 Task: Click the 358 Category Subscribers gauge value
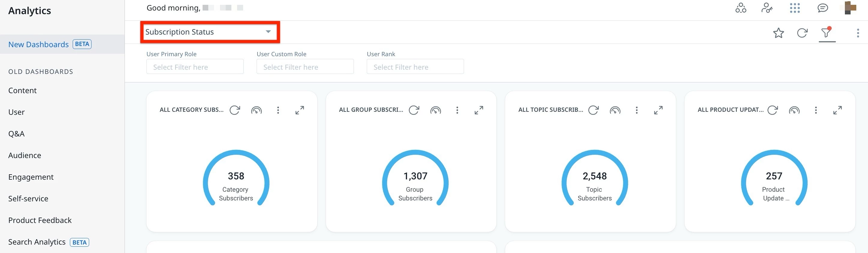pyautogui.click(x=236, y=176)
